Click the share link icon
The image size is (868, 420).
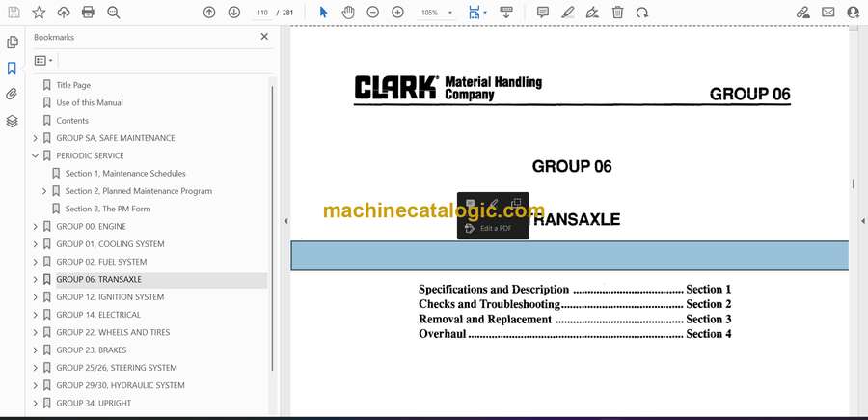click(803, 13)
